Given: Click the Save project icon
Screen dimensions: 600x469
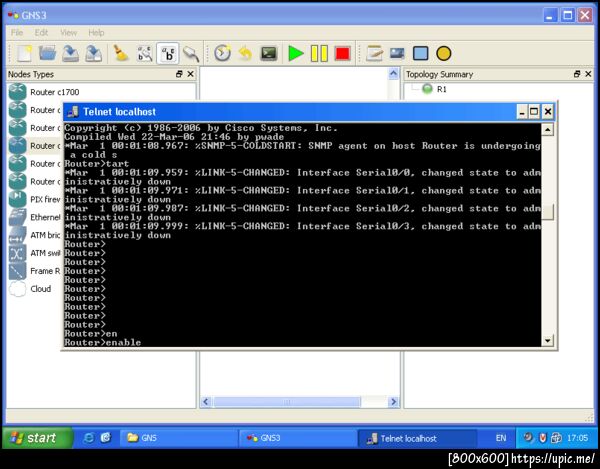Looking at the screenshot, I should click(x=70, y=54).
